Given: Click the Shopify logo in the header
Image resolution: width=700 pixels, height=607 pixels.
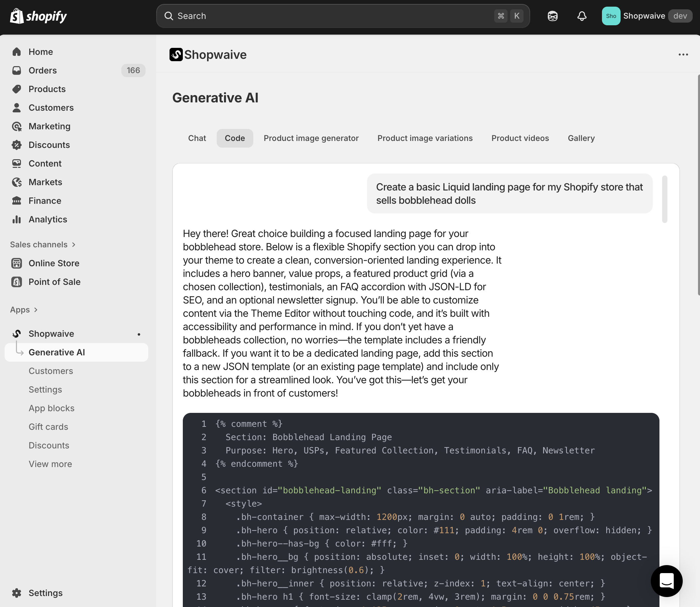Looking at the screenshot, I should pos(38,16).
